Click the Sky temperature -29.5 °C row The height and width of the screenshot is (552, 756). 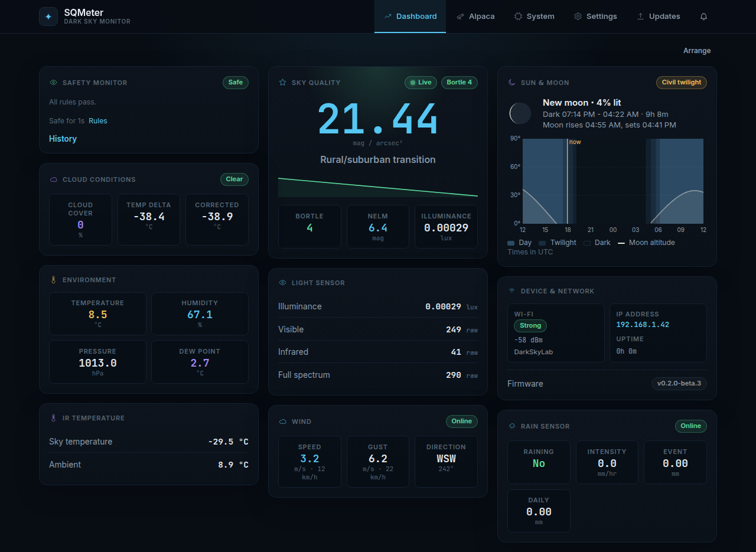click(x=149, y=442)
